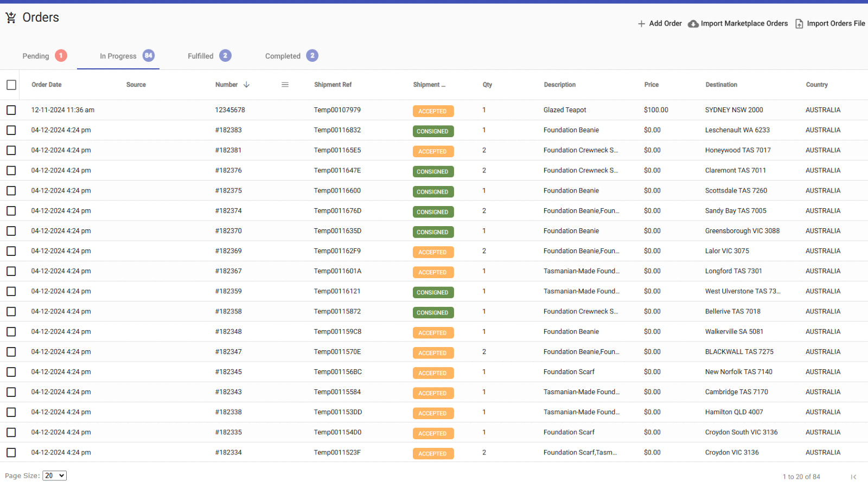The height and width of the screenshot is (488, 868).
Task: Open the Number column menu icon
Action: click(x=285, y=85)
